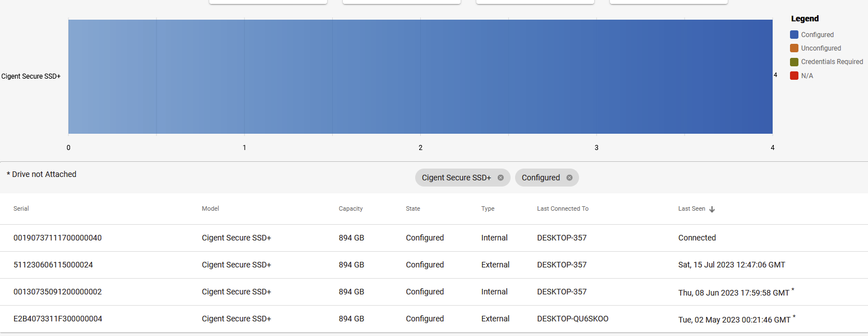This screenshot has height=336, width=868.
Task: Click the blue Cigent Secure SSD+ chart bar
Action: click(420, 77)
